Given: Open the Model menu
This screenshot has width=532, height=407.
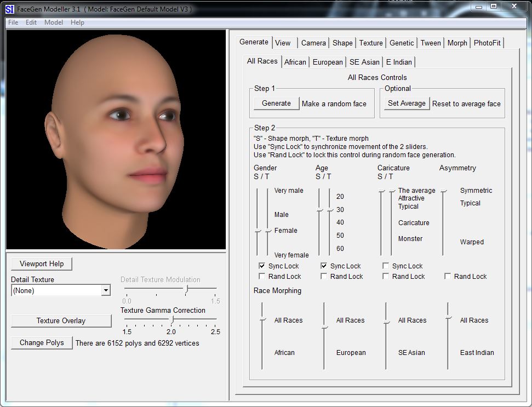Looking at the screenshot, I should coord(54,22).
